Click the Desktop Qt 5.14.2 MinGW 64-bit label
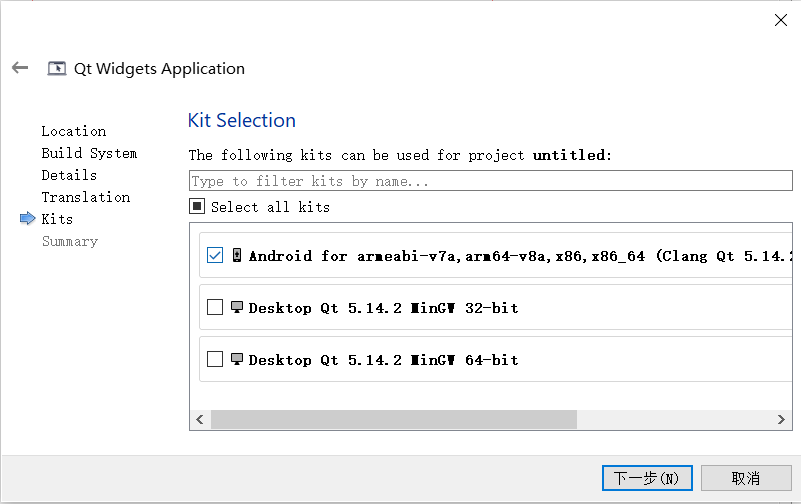Image resolution: width=801 pixels, height=504 pixels. click(384, 360)
